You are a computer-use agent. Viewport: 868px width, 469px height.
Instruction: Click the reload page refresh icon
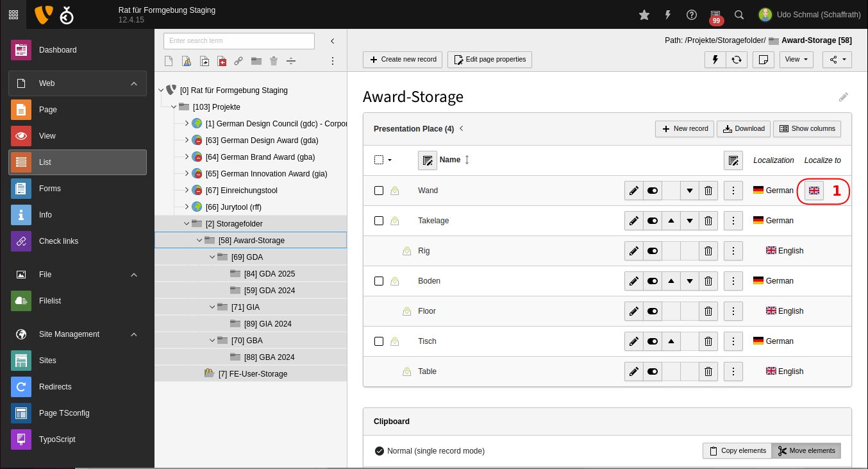tap(737, 60)
